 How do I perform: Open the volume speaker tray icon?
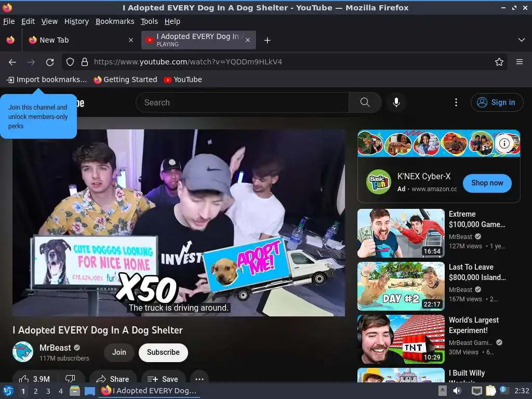pos(457,391)
